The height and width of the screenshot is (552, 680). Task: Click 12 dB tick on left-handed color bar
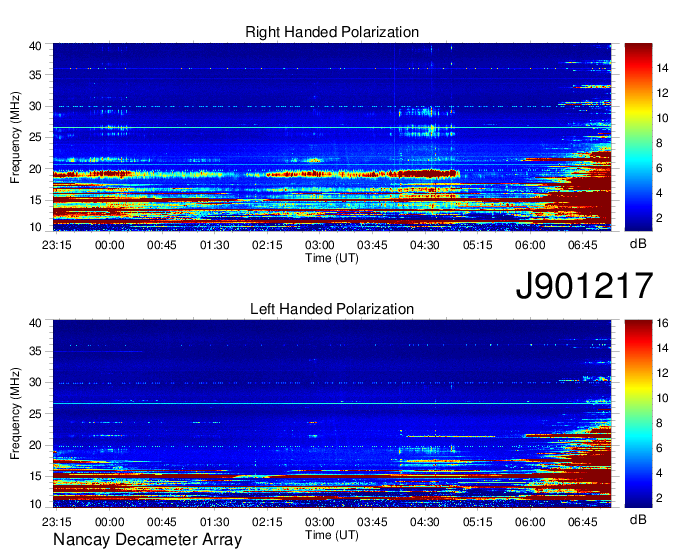[662, 373]
